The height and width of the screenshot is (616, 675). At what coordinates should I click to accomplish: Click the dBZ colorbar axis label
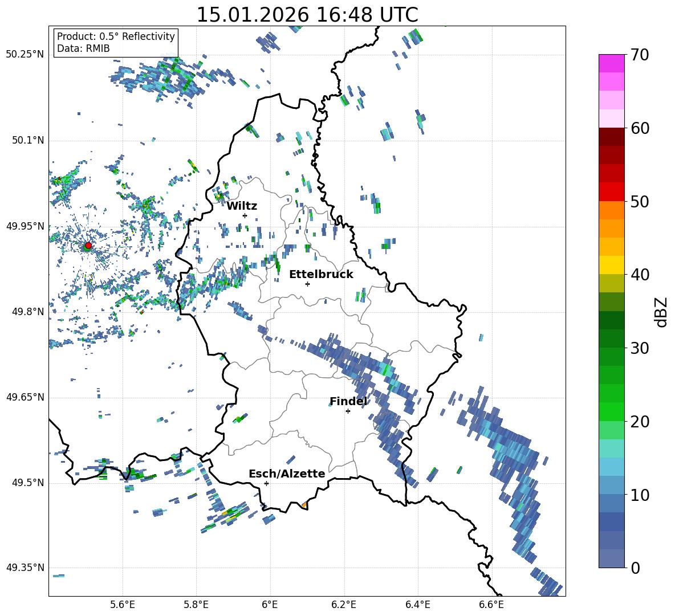(661, 312)
